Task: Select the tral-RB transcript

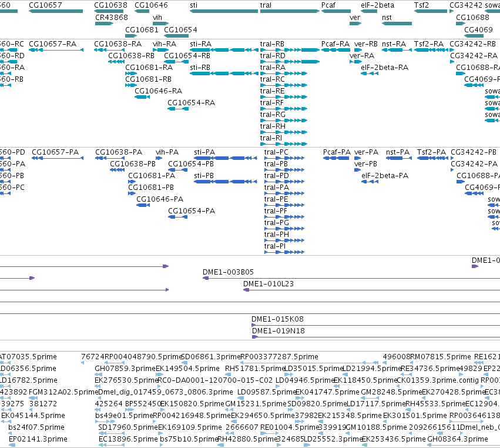Action: click(x=290, y=50)
